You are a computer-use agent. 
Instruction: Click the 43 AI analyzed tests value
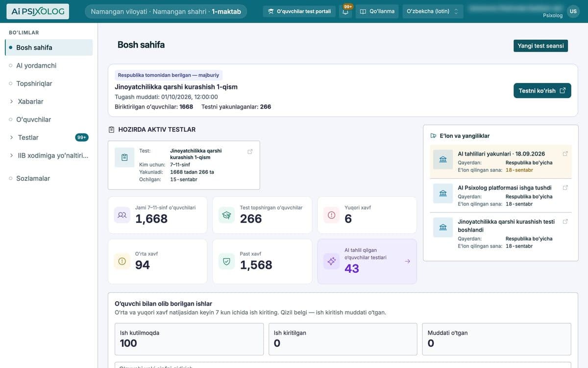[352, 268]
